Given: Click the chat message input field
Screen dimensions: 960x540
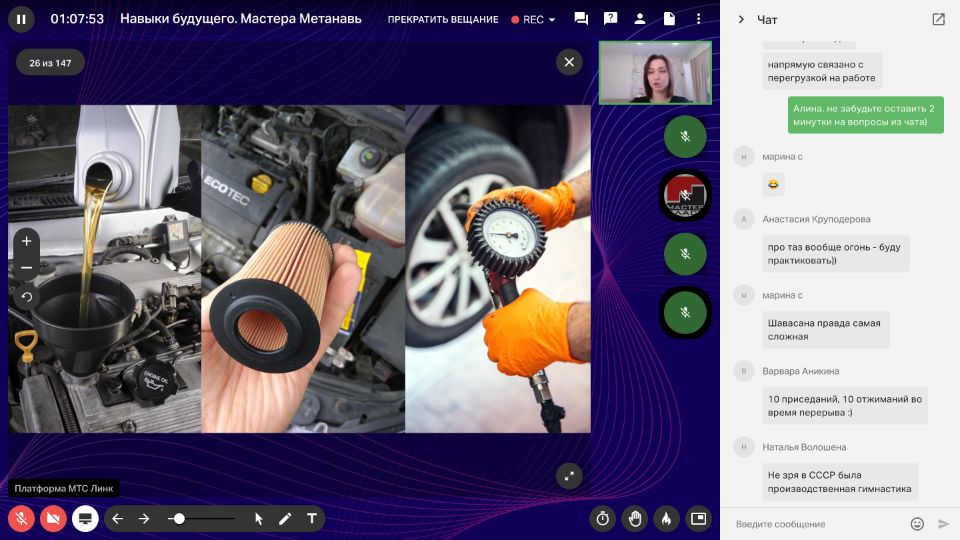Looking at the screenshot, I should (x=815, y=524).
